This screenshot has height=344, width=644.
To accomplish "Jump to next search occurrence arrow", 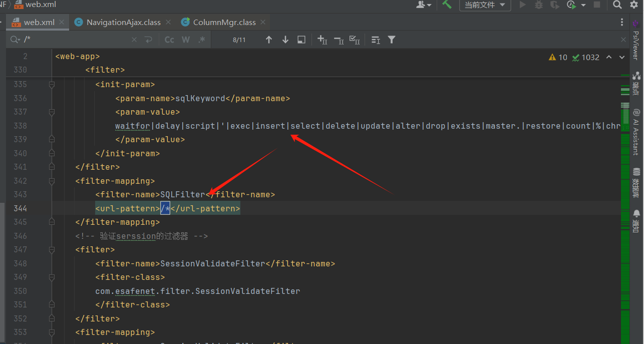I will (285, 40).
